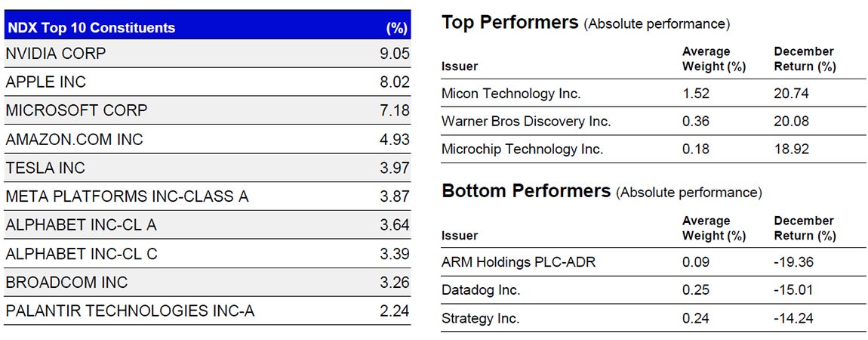Click the APPLE INC constituent name

[x=46, y=82]
